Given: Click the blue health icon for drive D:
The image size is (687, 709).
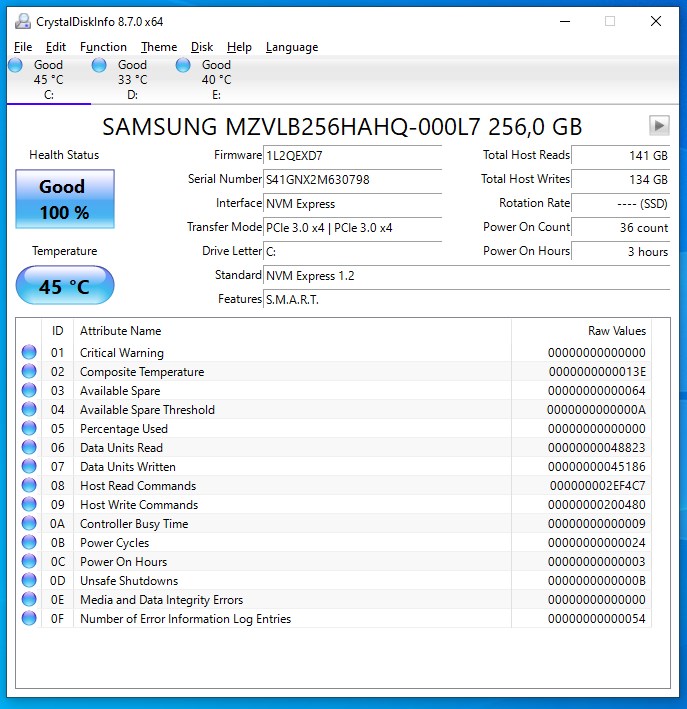Looking at the screenshot, I should point(99,65).
